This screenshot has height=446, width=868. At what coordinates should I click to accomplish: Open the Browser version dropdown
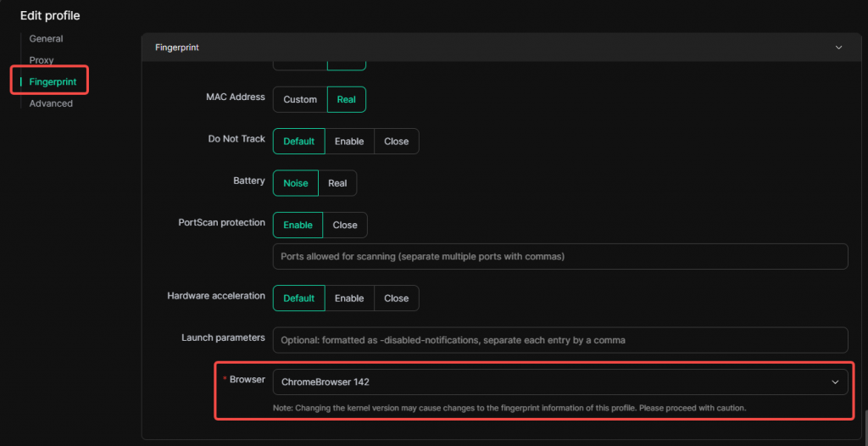coord(559,382)
